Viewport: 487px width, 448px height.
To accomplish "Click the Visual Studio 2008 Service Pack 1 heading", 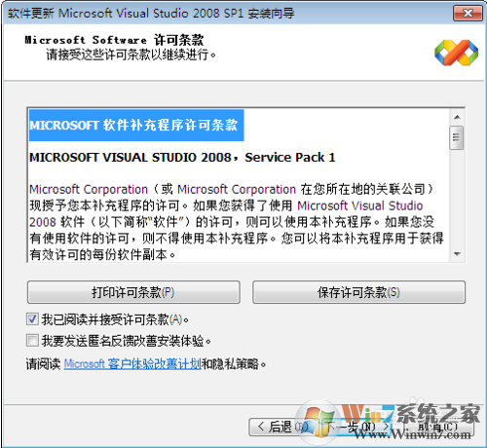I will 182,158.
